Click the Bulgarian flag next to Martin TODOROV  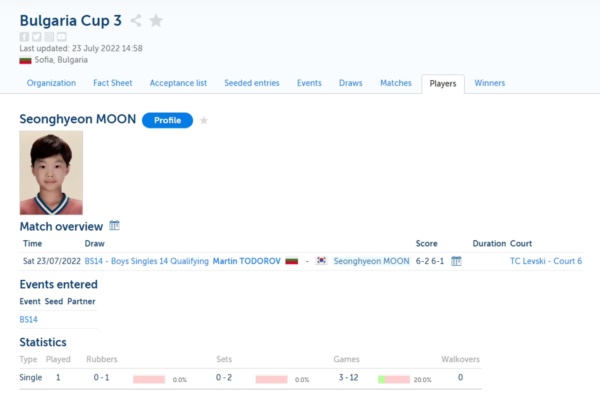(292, 261)
